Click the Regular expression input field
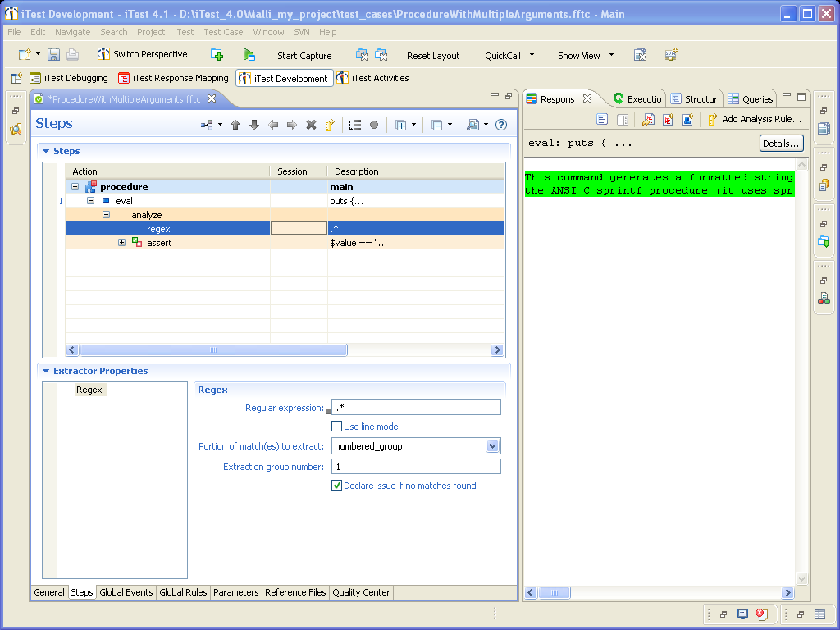This screenshot has width=840, height=630. (x=416, y=407)
